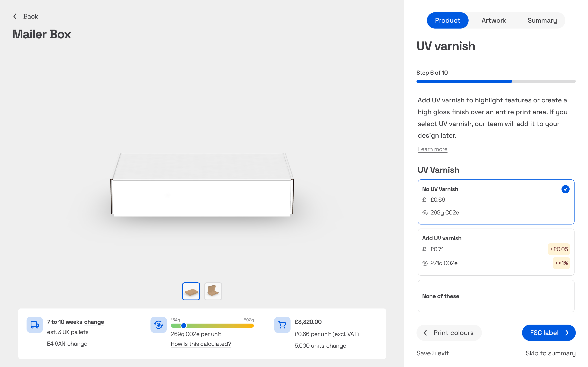Click the delivery truck icon
588x367 pixels.
pyautogui.click(x=35, y=325)
